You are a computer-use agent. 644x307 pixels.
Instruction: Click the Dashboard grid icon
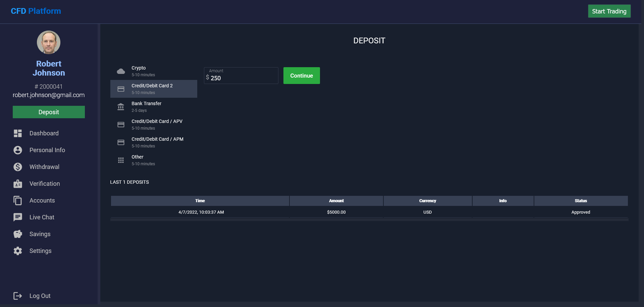18,133
